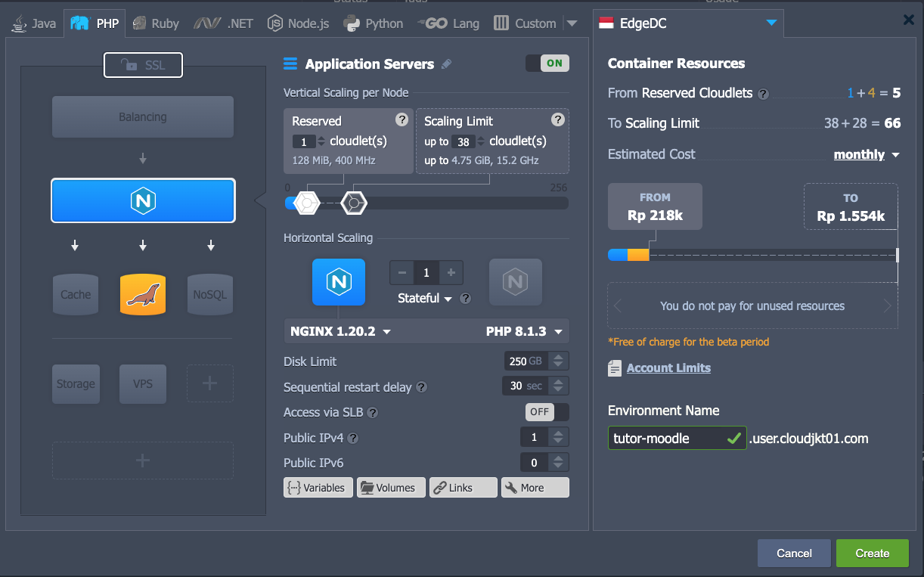Open the Volumes settings
The width and height of the screenshot is (924, 577).
pos(391,488)
